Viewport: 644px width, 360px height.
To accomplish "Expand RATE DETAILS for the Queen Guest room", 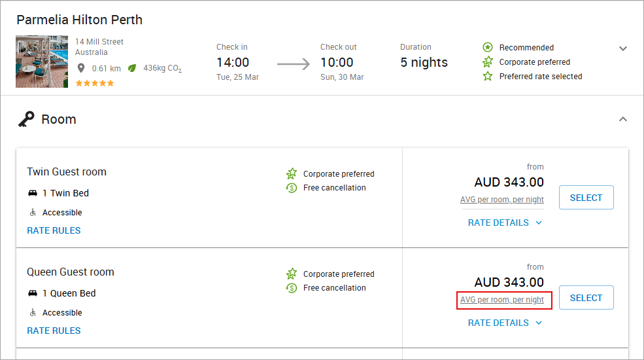I will [505, 323].
